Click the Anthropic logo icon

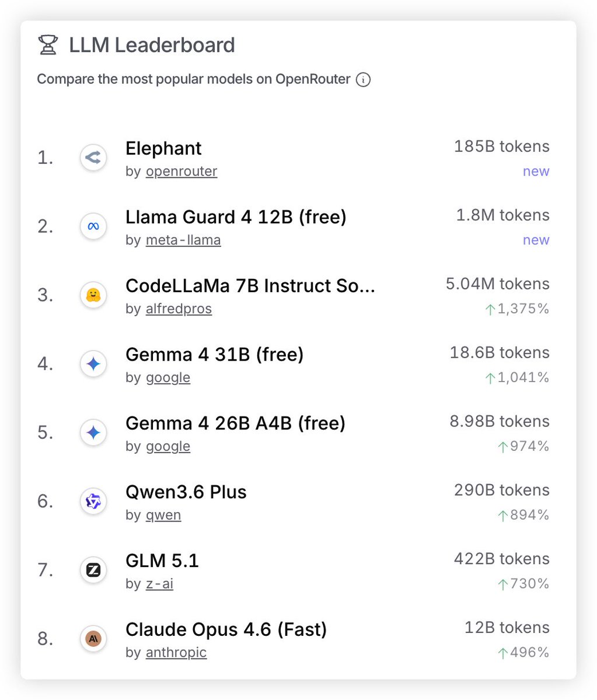(93, 639)
